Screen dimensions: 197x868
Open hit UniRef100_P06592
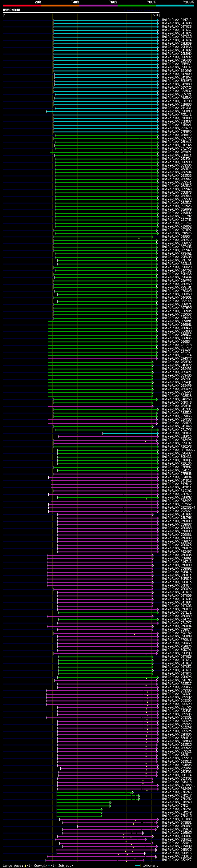(176, 57)
